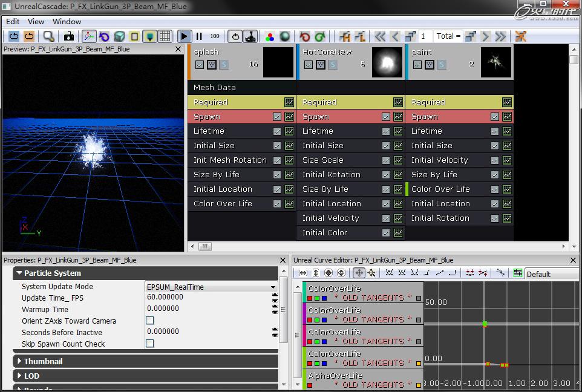The width and height of the screenshot is (582, 392).
Task: Click the Undo toolbar icon
Action: (305, 37)
